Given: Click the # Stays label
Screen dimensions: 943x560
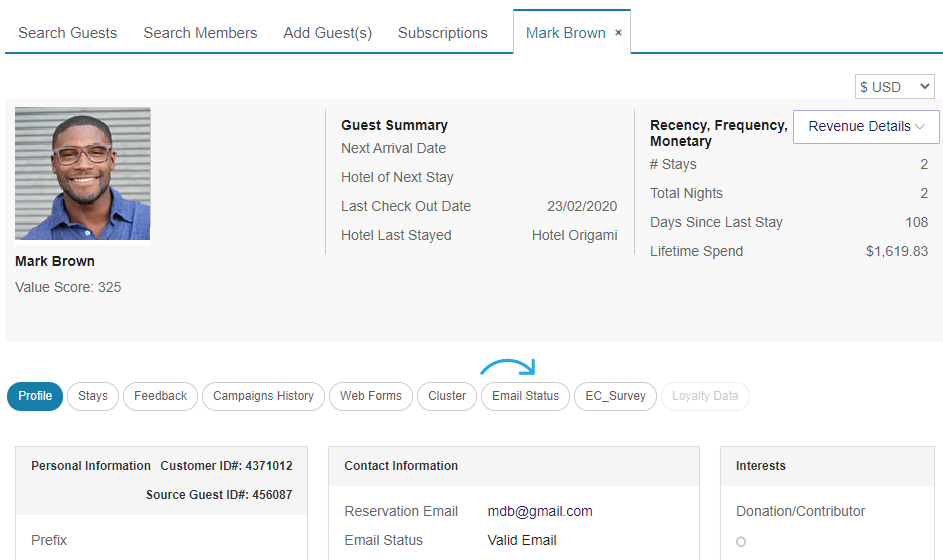Looking at the screenshot, I should (673, 164).
